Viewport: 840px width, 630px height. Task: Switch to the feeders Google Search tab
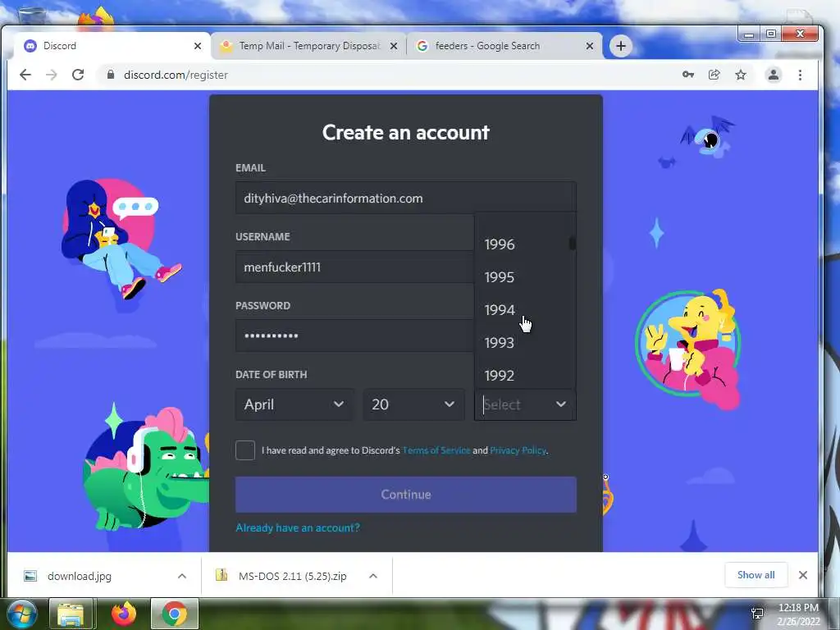(x=504, y=46)
